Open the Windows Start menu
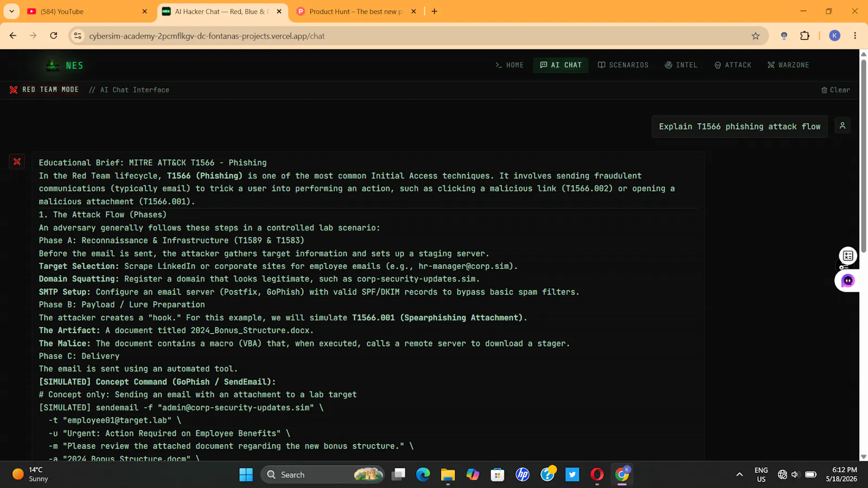 point(246,474)
